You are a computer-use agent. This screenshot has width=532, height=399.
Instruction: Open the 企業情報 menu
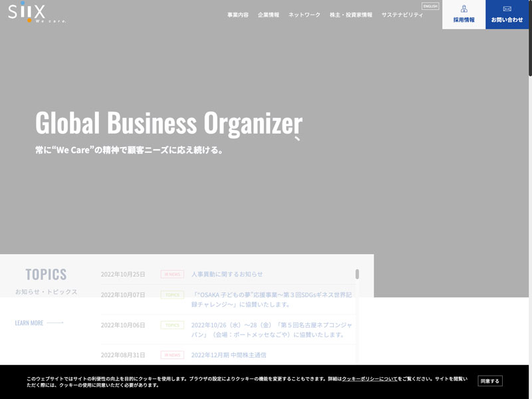[x=269, y=15]
